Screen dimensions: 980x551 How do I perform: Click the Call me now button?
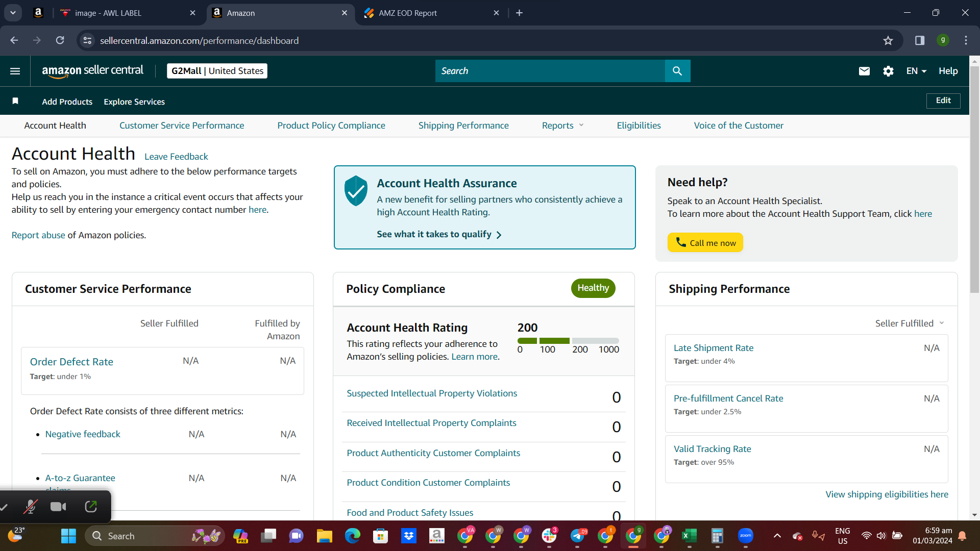(705, 243)
